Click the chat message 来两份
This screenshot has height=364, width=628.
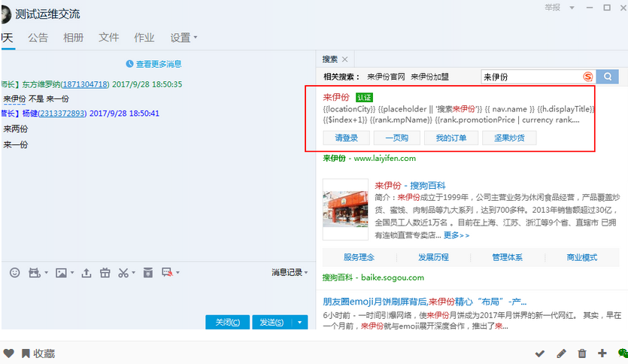pyautogui.click(x=16, y=129)
